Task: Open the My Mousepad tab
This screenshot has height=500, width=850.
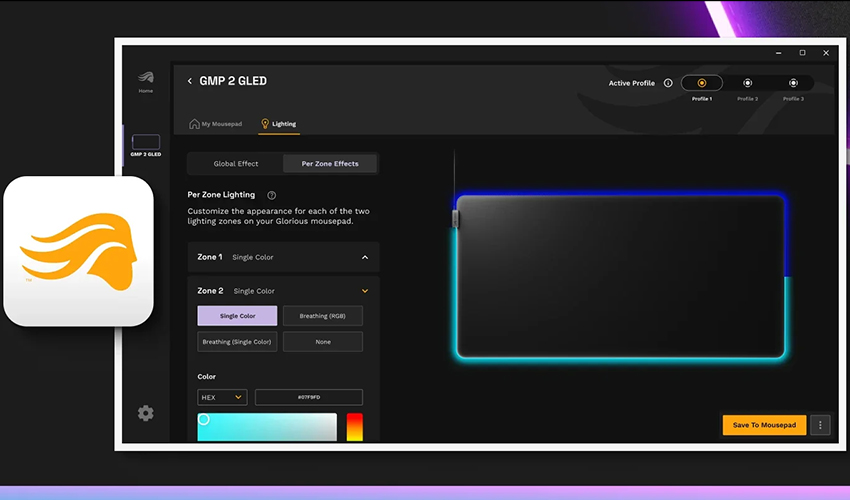Action: 215,124
